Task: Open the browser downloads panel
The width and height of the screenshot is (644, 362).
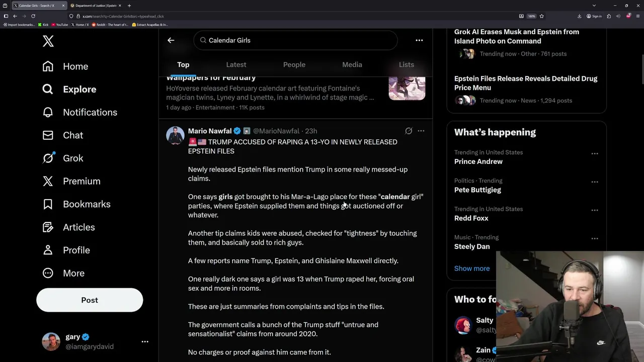Action: [x=580, y=16]
